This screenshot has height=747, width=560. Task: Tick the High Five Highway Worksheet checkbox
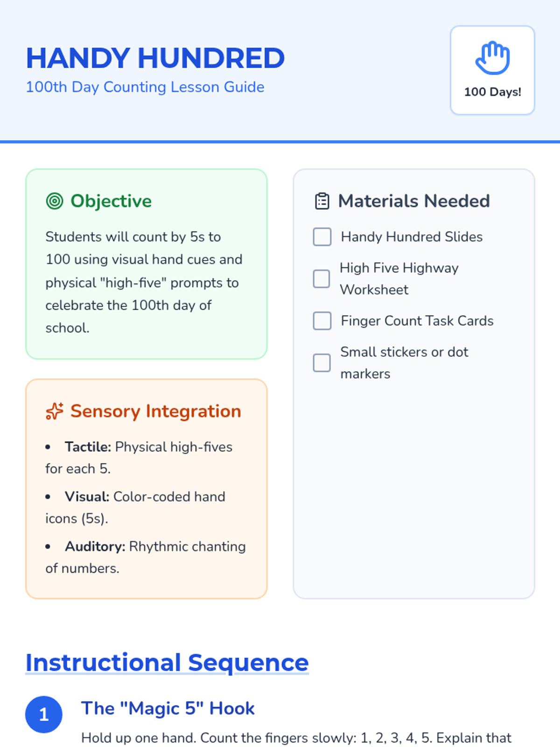pos(322,279)
